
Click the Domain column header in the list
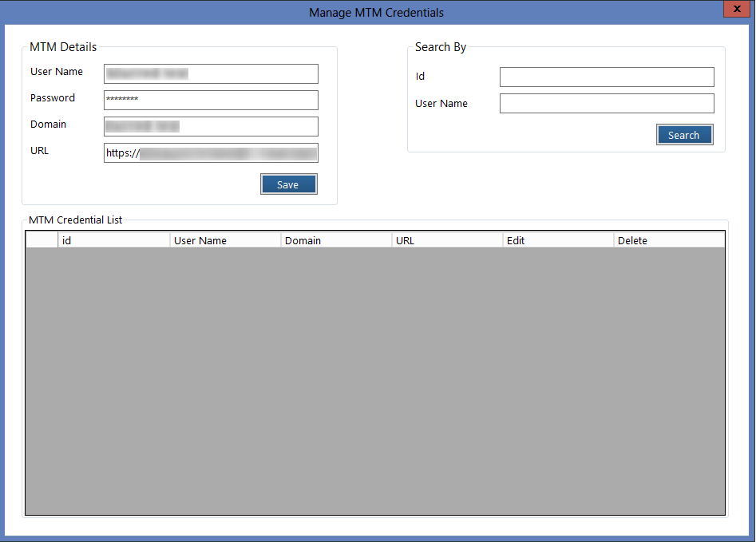click(336, 240)
